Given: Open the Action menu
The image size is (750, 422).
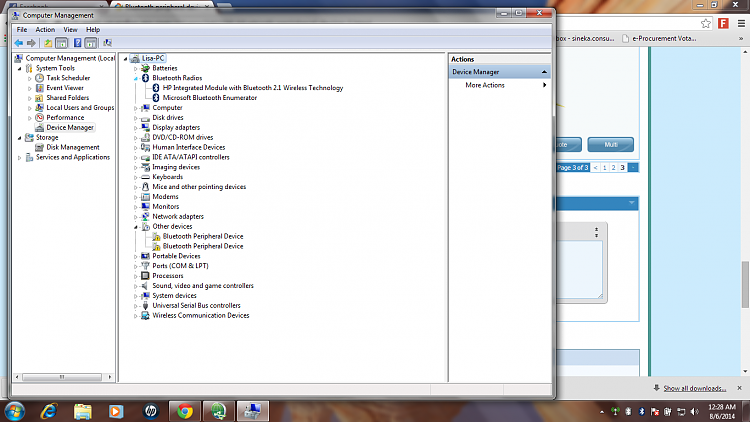Looking at the screenshot, I should tap(45, 30).
